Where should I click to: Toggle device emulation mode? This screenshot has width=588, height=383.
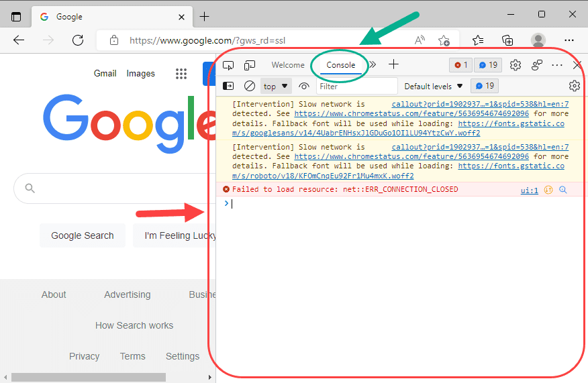250,65
